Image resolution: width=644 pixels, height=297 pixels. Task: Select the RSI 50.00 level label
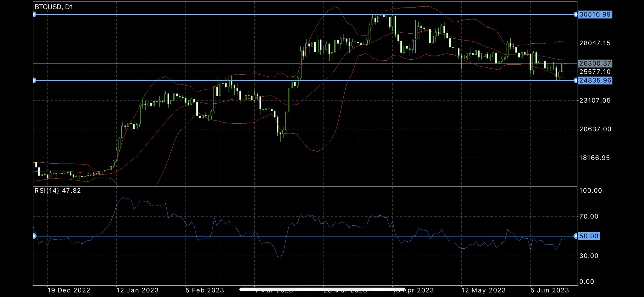coord(588,236)
